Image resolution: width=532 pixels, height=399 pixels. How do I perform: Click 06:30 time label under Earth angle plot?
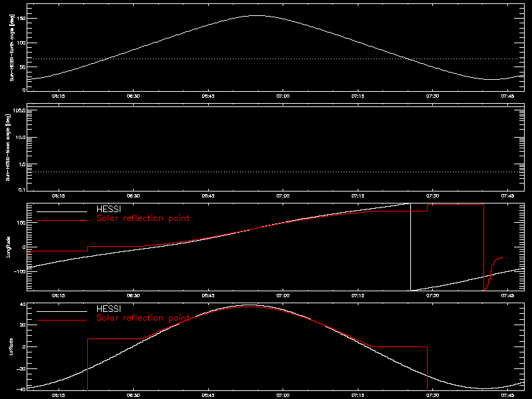click(x=133, y=96)
